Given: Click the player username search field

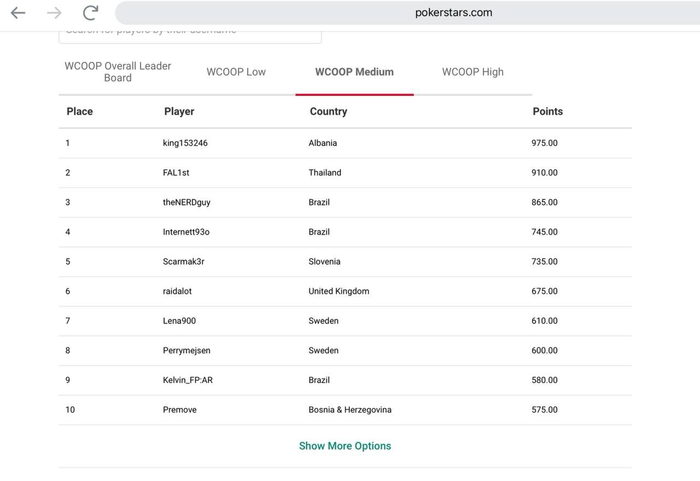Looking at the screenshot, I should [190, 32].
